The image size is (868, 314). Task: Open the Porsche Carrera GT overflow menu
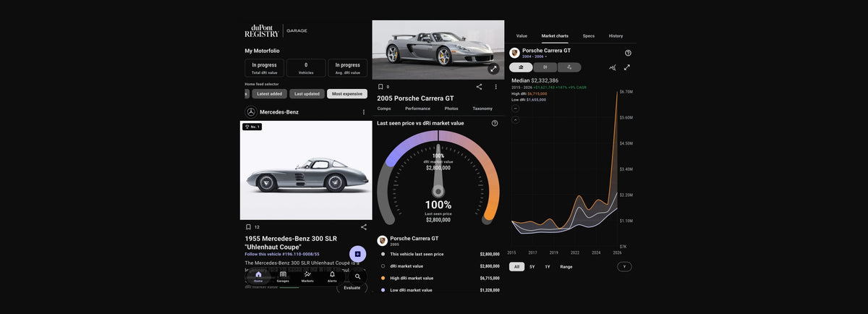click(496, 86)
